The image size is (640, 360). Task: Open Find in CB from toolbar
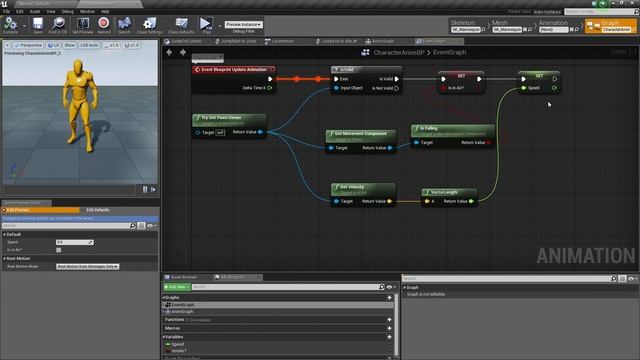(x=58, y=25)
